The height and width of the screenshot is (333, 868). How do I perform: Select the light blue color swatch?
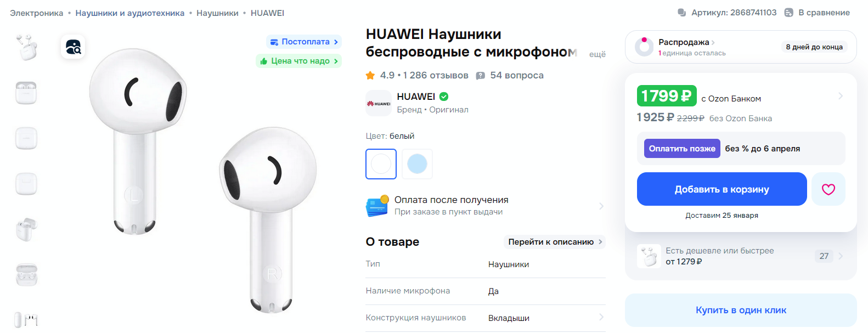coord(417,163)
